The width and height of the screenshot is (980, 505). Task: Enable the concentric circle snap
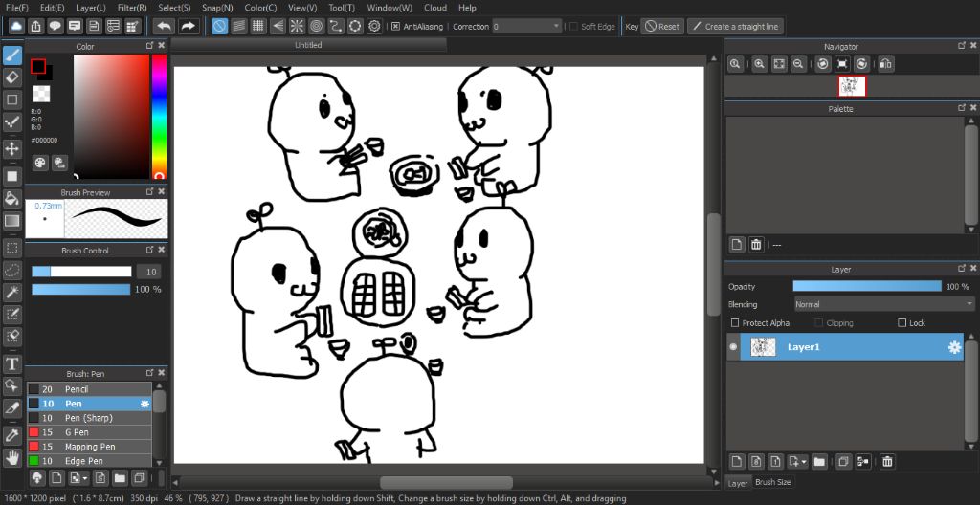(316, 26)
